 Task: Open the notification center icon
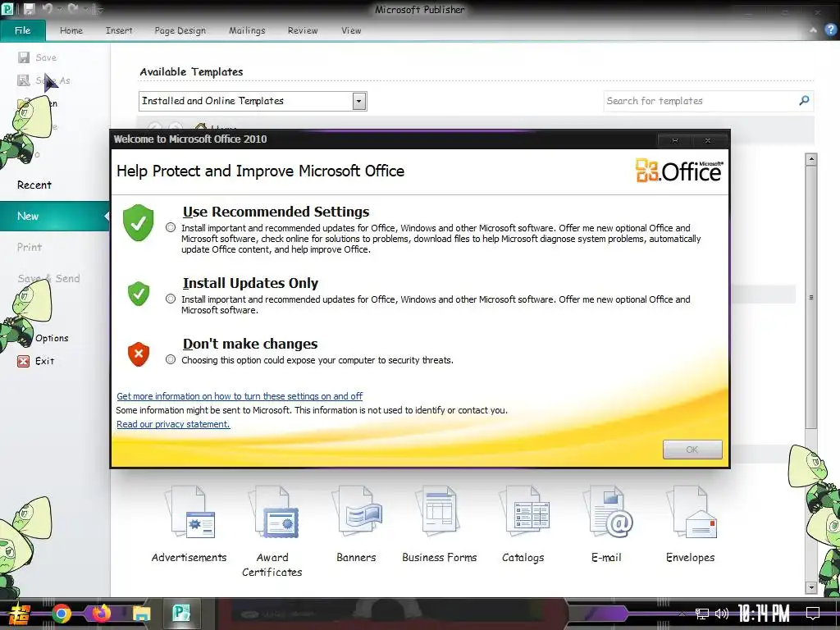point(813,613)
